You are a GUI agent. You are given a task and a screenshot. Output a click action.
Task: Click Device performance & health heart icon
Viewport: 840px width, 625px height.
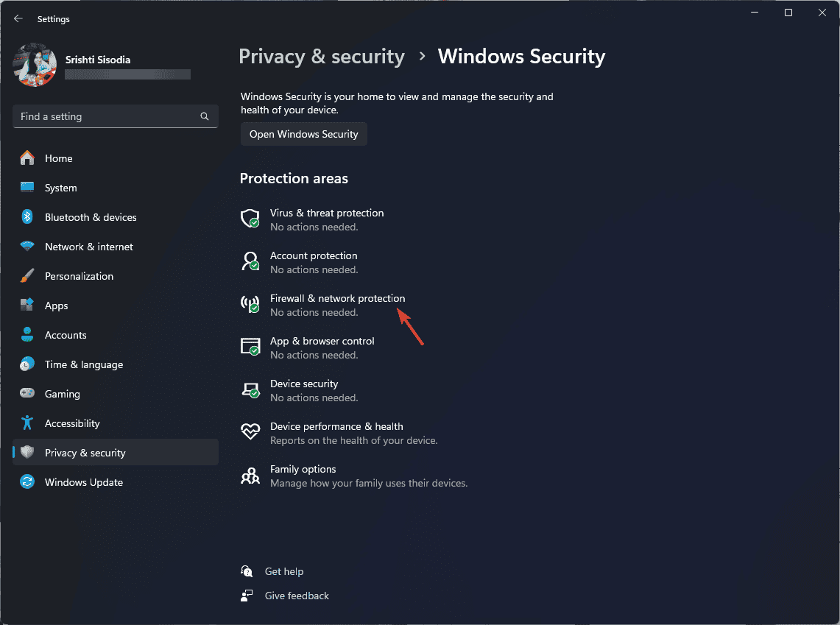(250, 431)
